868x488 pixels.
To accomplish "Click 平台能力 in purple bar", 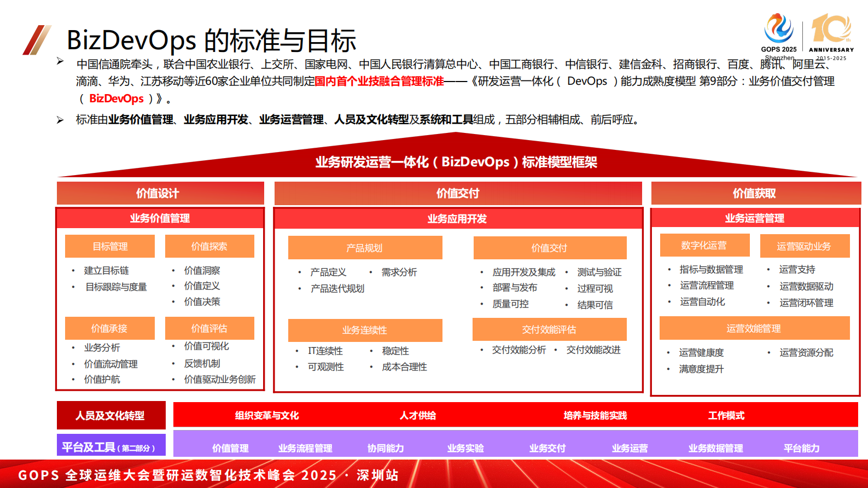I will click(x=801, y=448).
